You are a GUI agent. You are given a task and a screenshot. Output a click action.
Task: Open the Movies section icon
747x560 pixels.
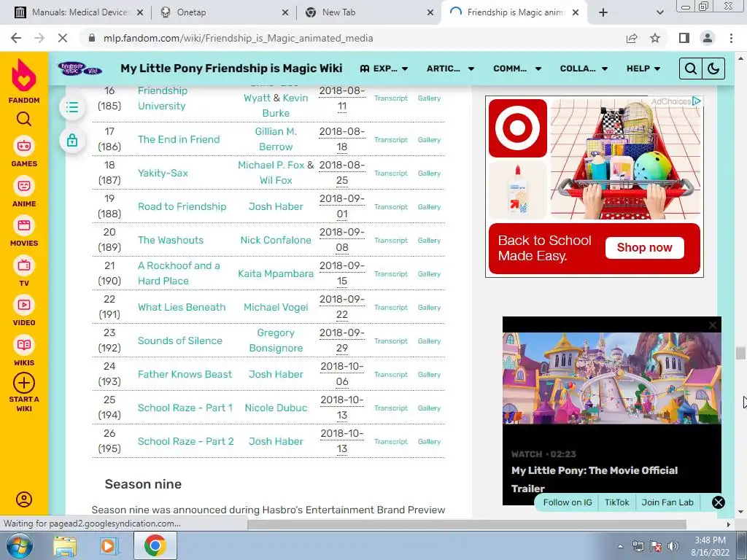click(24, 225)
